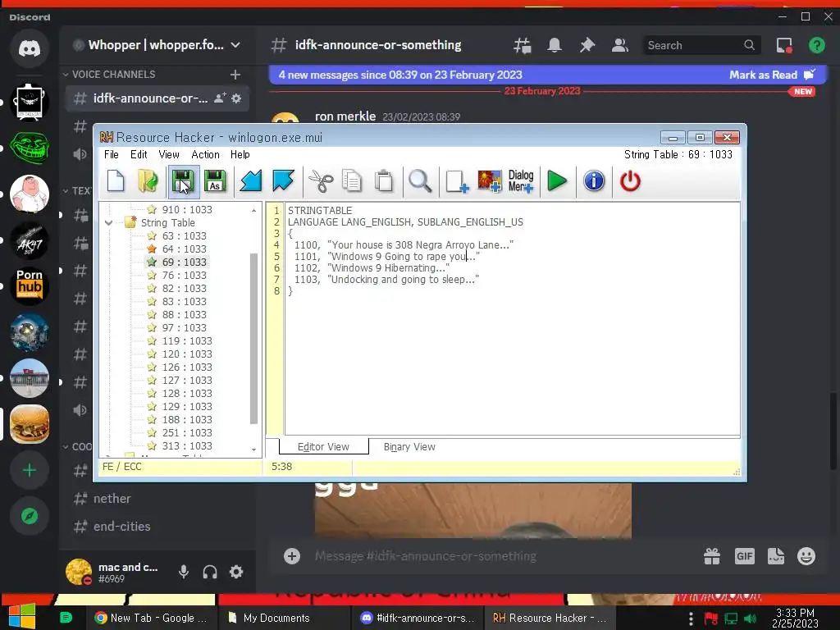This screenshot has height=630, width=840.
Task: Open Dialog Menu editor icon
Action: [521, 181]
